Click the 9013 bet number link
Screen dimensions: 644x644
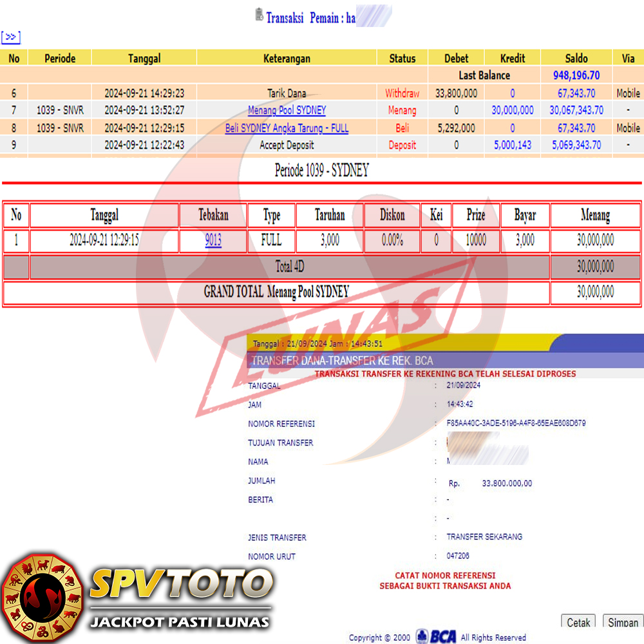coord(213,241)
